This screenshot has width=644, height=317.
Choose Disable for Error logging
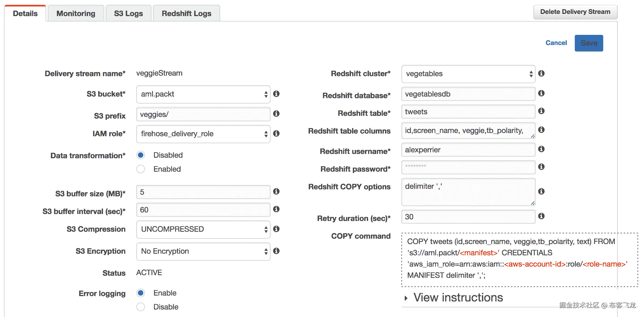(141, 307)
